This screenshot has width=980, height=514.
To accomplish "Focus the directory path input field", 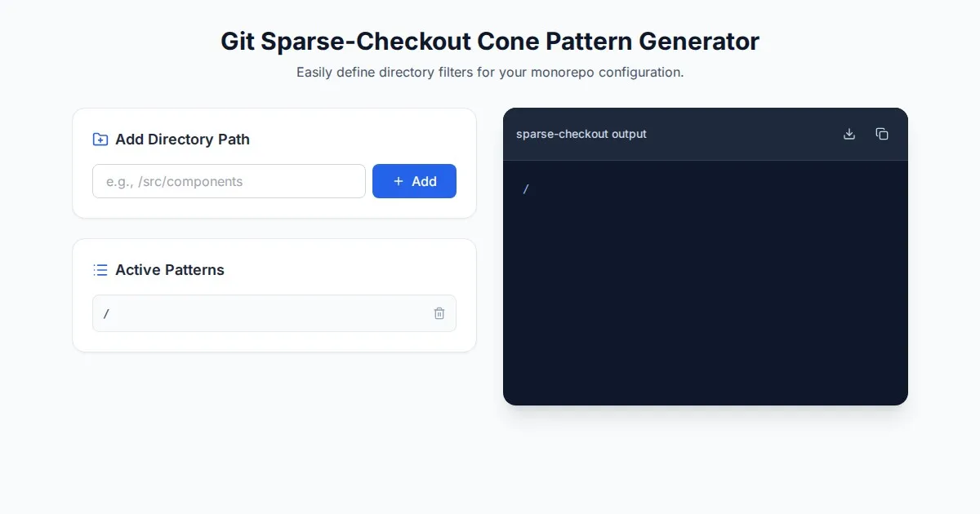I will pos(229,181).
